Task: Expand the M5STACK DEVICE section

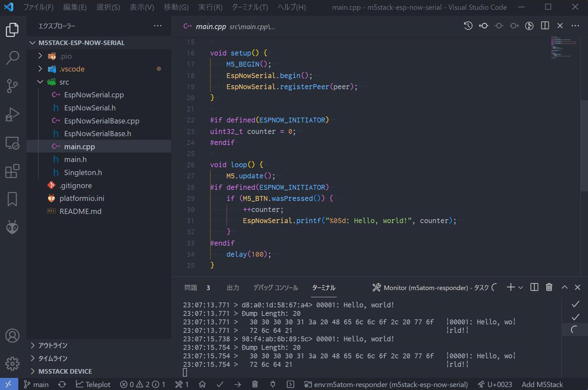Action: pyautogui.click(x=65, y=371)
